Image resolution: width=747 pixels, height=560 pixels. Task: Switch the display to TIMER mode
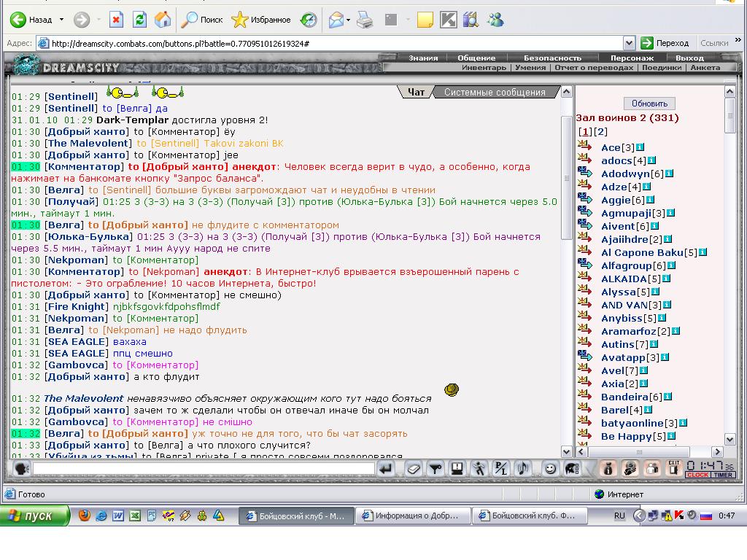pos(723,475)
